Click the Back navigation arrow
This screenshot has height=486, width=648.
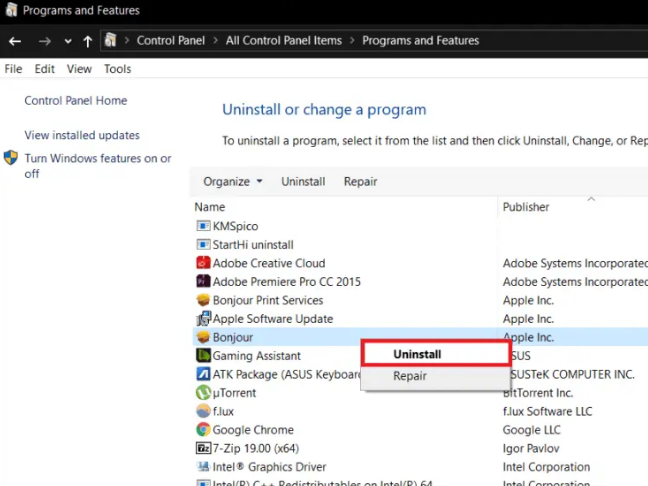coord(15,41)
